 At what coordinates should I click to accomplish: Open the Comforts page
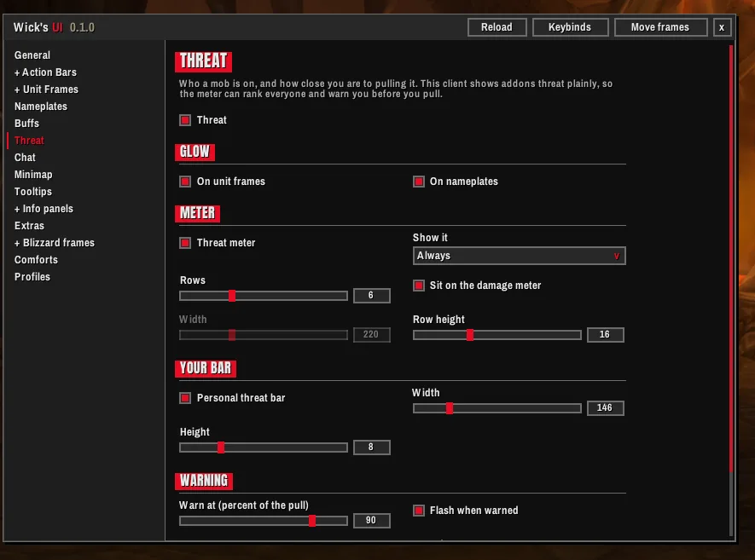(36, 260)
